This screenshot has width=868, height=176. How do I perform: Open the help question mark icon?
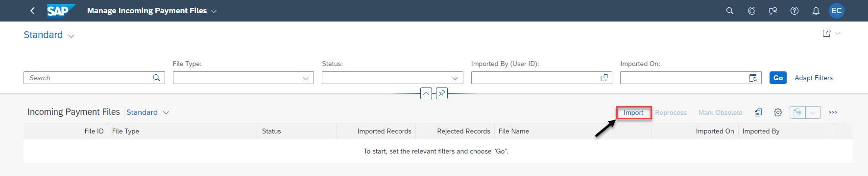click(x=795, y=11)
